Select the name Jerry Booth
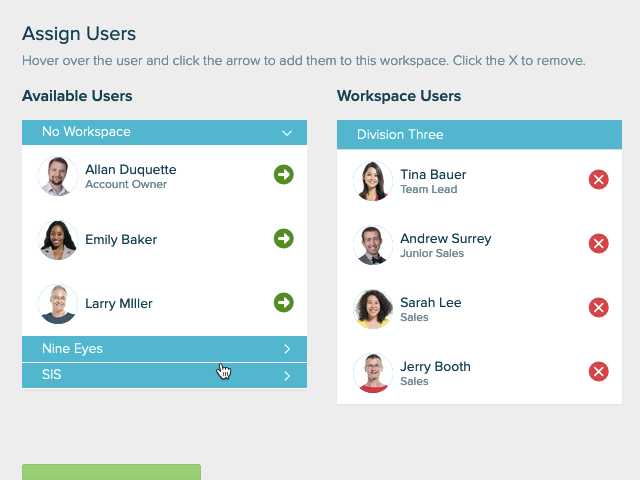Image resolution: width=640 pixels, height=480 pixels. coord(435,367)
